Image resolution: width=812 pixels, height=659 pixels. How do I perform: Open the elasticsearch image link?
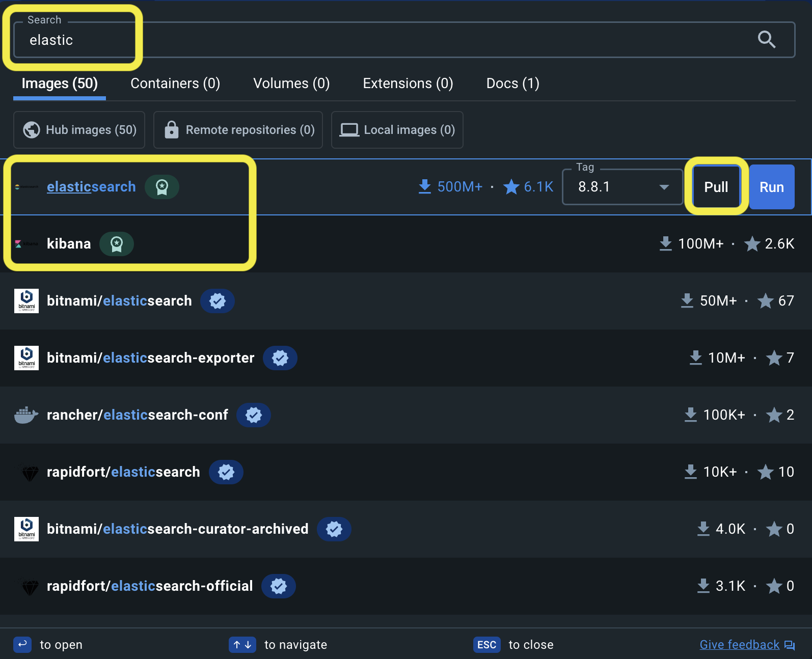coord(91,187)
